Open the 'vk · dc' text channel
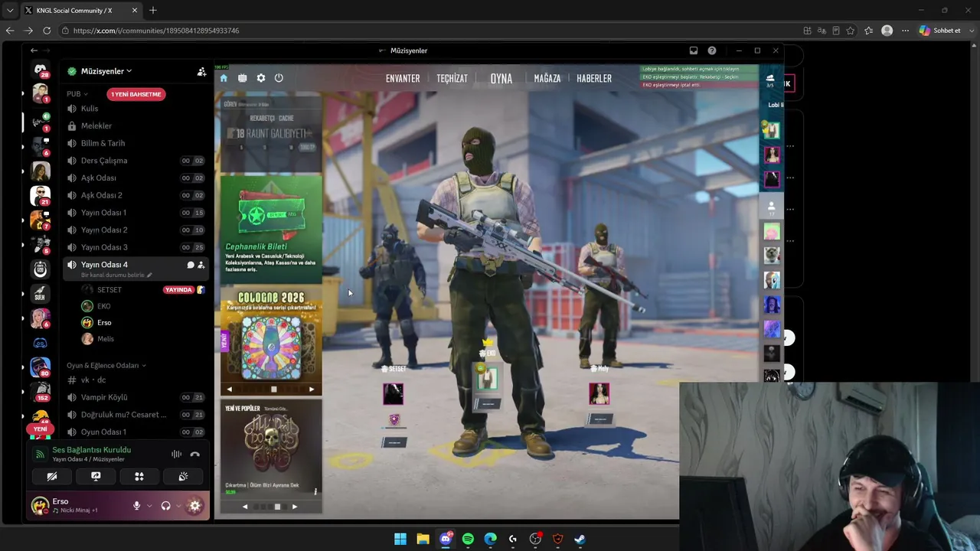Viewport: 980px width, 551px height. [x=135, y=380]
